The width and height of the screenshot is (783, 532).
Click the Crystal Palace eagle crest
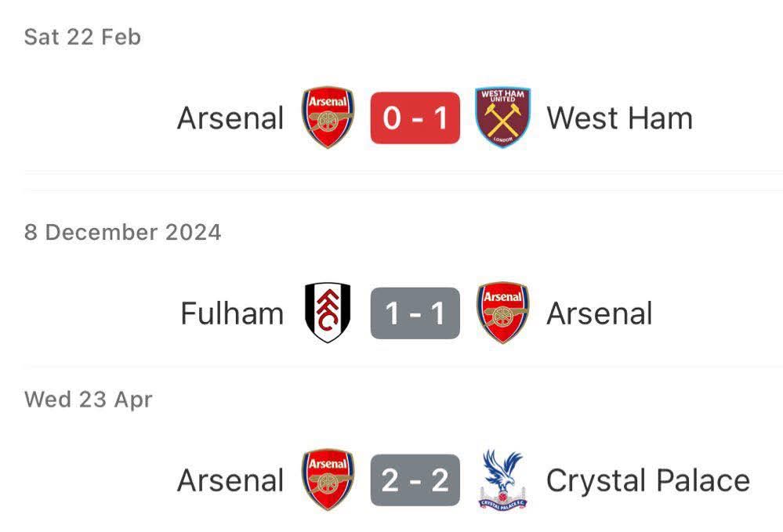pyautogui.click(x=502, y=480)
